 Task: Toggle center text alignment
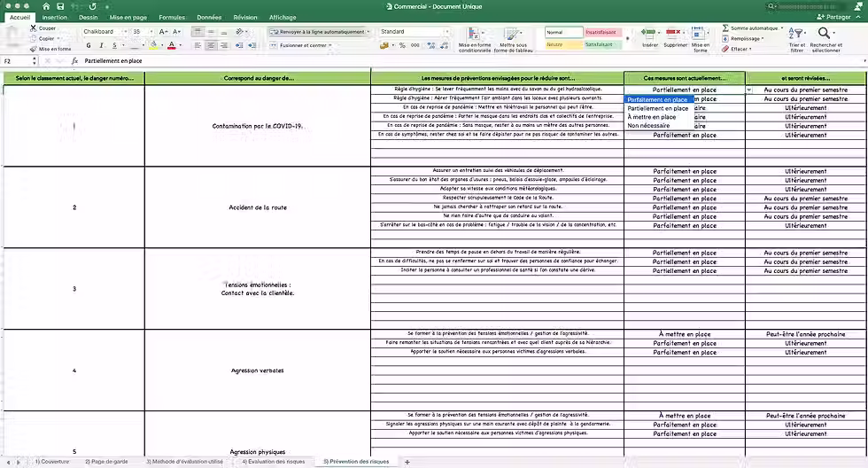pos(211,45)
